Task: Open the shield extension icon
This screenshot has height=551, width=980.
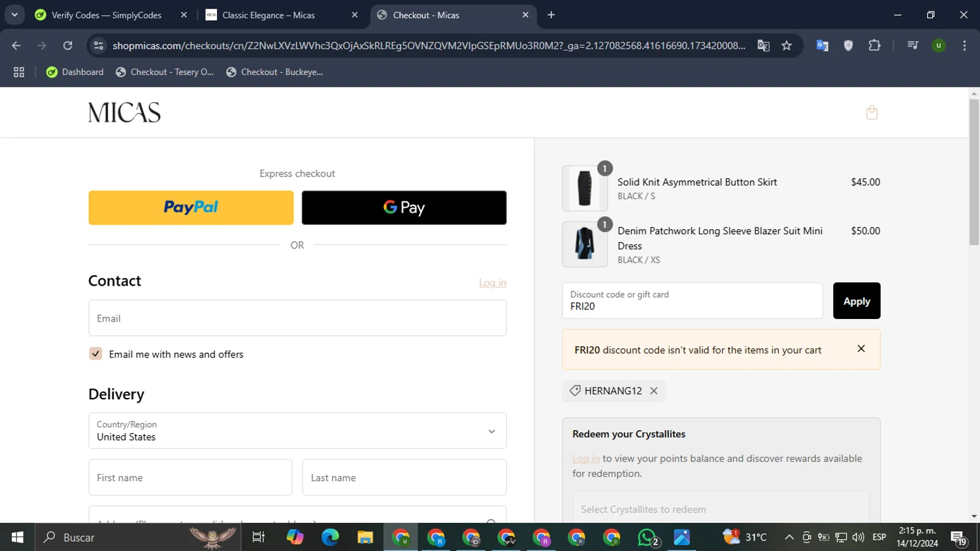Action: [848, 45]
